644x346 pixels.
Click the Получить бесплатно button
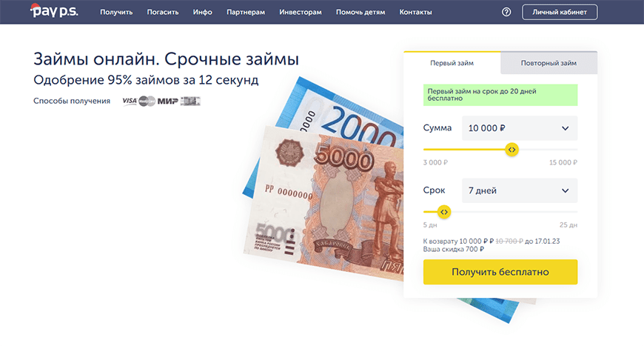pos(500,272)
